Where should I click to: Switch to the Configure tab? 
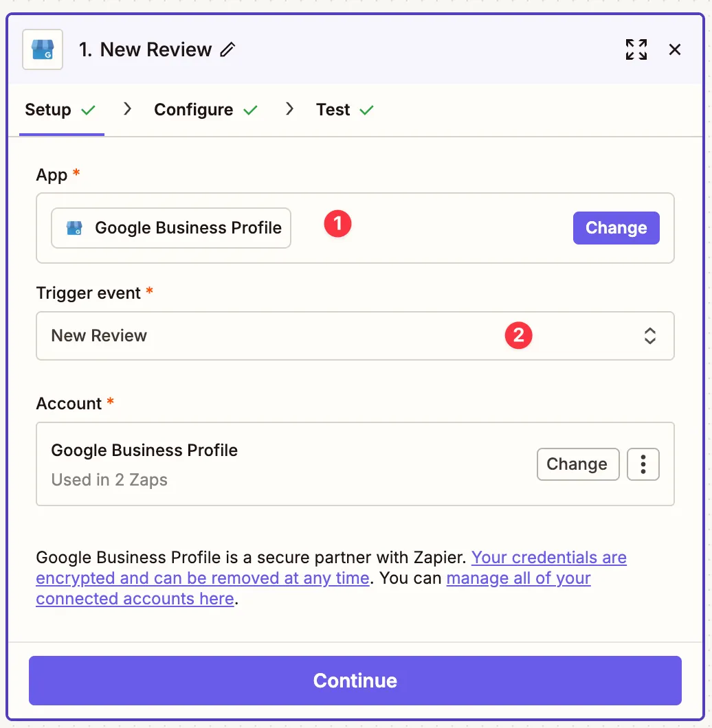[x=193, y=110]
